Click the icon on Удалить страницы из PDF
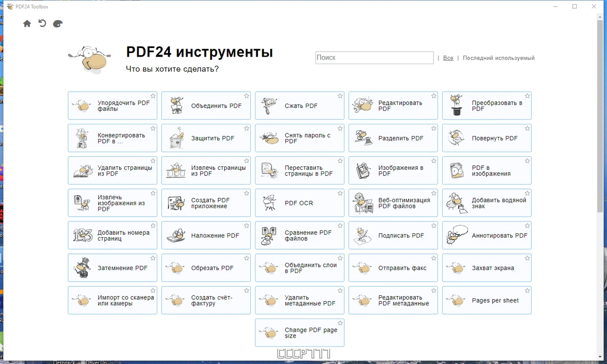 (x=82, y=170)
